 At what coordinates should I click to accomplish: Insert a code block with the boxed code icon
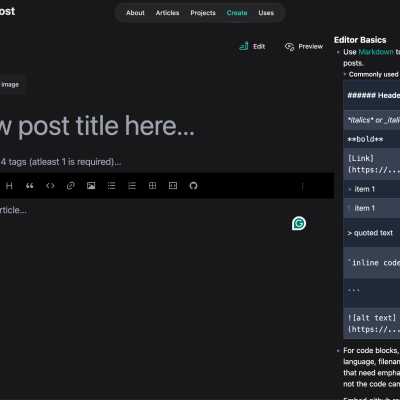(x=173, y=186)
